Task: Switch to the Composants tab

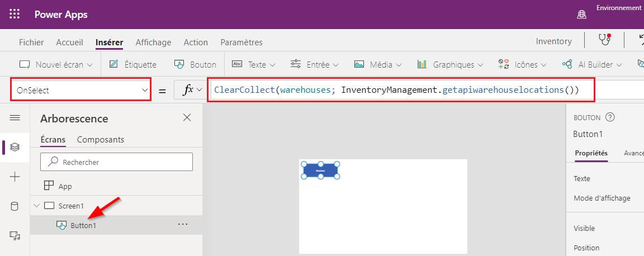Action: [101, 140]
